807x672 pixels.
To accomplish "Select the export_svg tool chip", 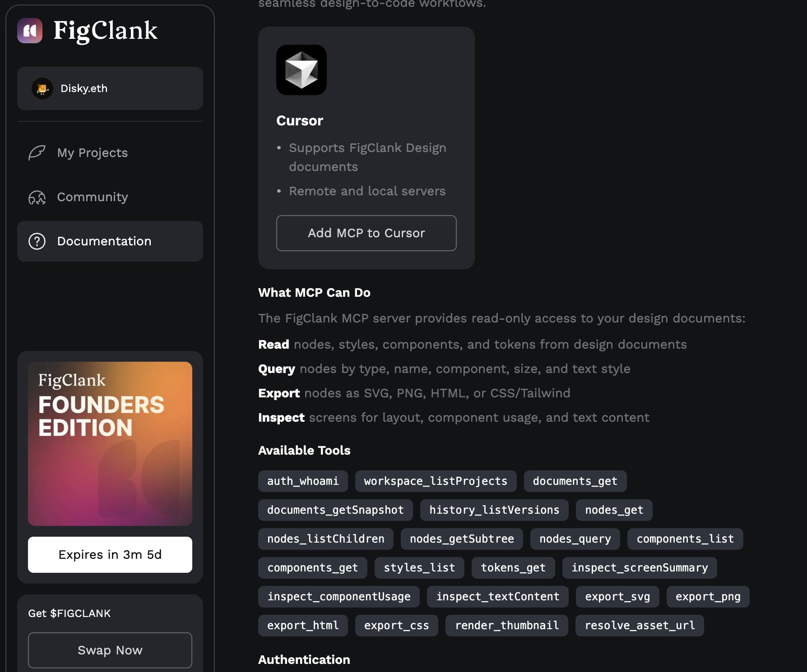I will point(617,596).
